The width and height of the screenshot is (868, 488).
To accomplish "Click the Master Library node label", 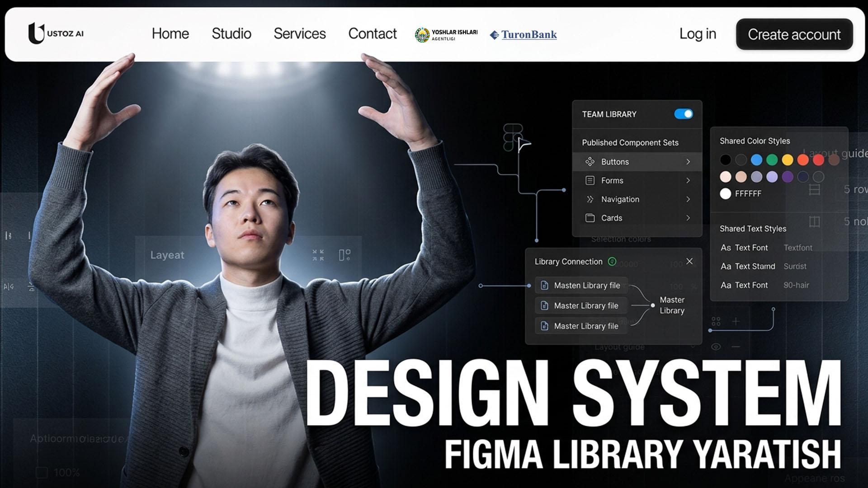I will coord(672,305).
